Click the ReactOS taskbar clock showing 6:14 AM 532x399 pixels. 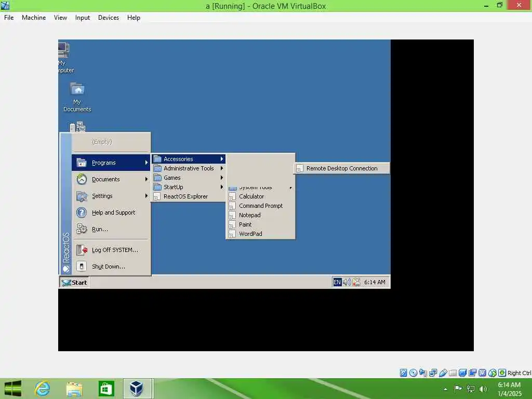click(375, 282)
